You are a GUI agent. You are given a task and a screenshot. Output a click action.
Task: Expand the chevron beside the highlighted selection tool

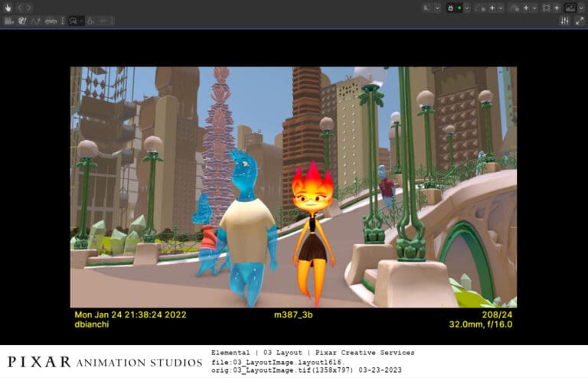click(81, 21)
